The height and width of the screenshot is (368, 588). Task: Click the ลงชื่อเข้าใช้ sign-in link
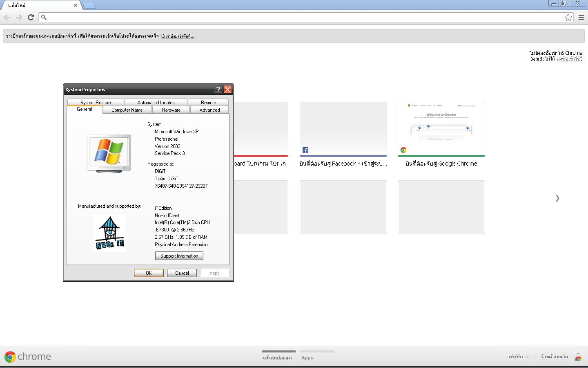tap(569, 59)
